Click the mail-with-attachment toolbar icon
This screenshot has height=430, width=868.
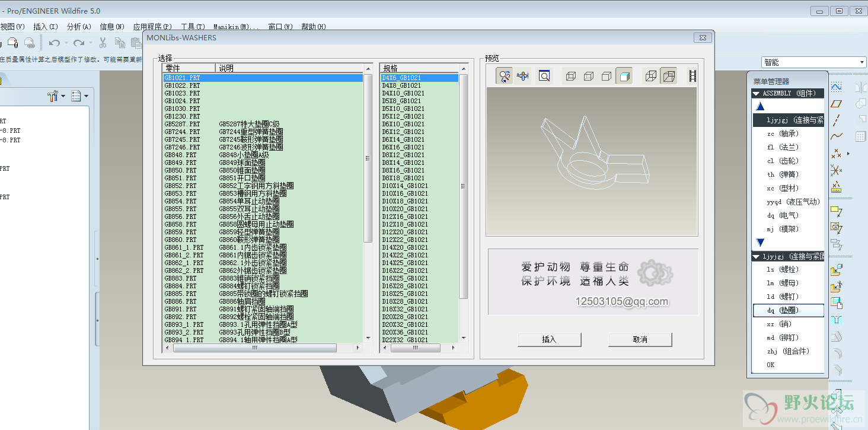[12, 43]
